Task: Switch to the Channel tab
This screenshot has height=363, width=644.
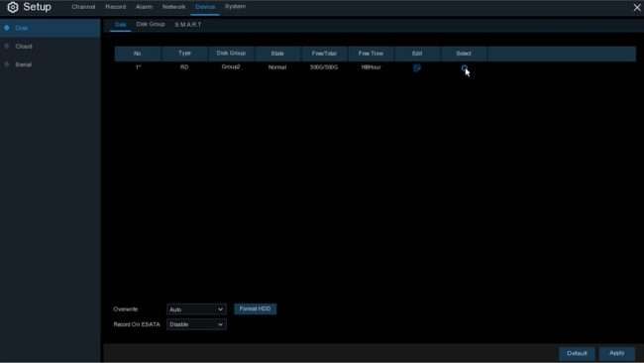Action: 83,7
